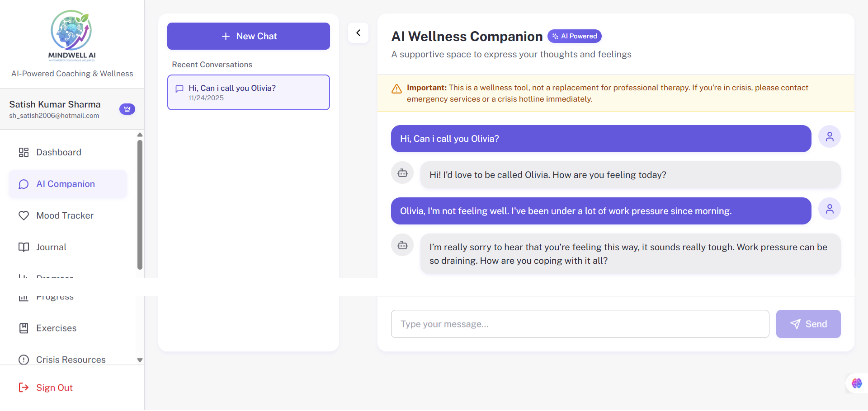The width and height of the screenshot is (868, 411).
Task: Click the floating brain assistant icon
Action: point(856,383)
